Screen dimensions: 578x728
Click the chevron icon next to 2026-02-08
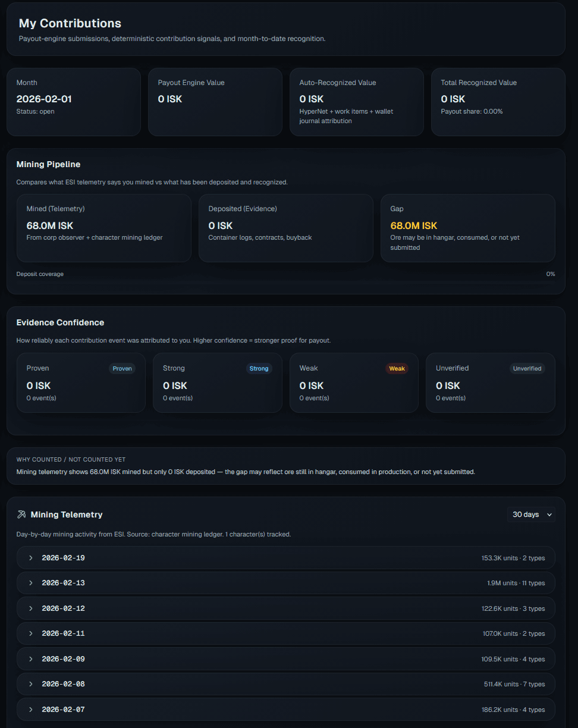31,684
